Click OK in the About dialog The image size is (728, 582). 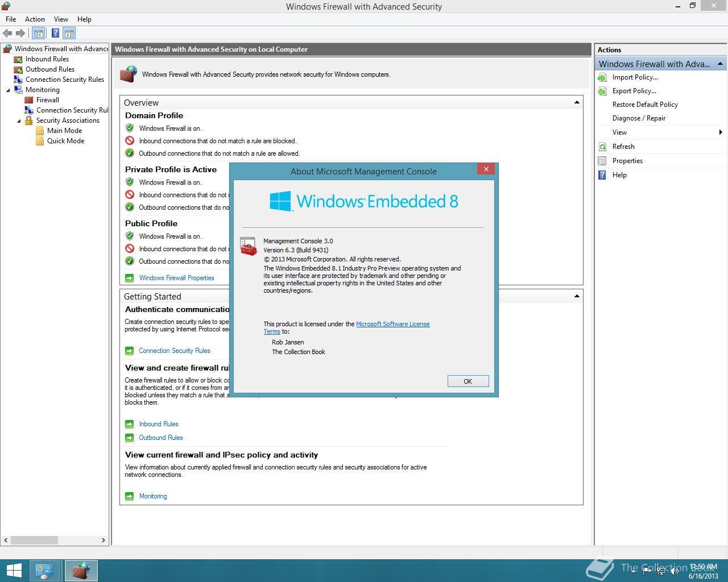click(468, 381)
